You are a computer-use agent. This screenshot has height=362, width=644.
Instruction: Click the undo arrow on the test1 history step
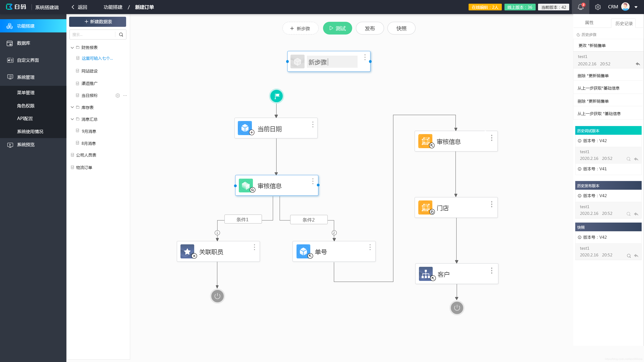tap(638, 64)
